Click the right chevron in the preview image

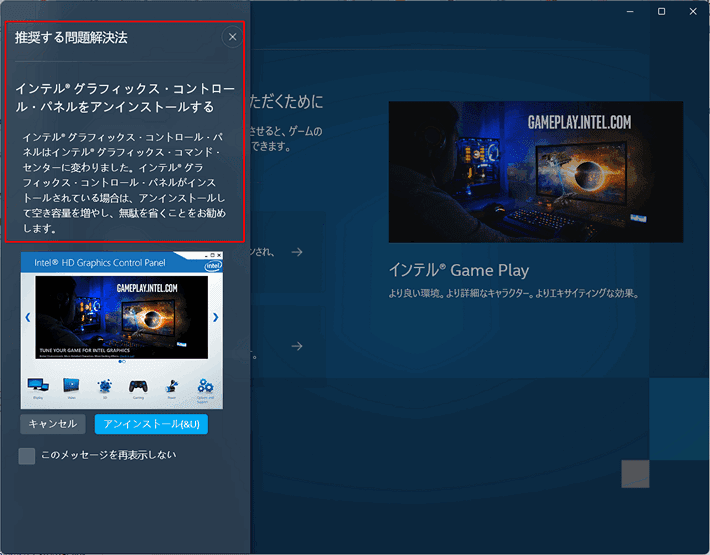pyautogui.click(x=216, y=317)
